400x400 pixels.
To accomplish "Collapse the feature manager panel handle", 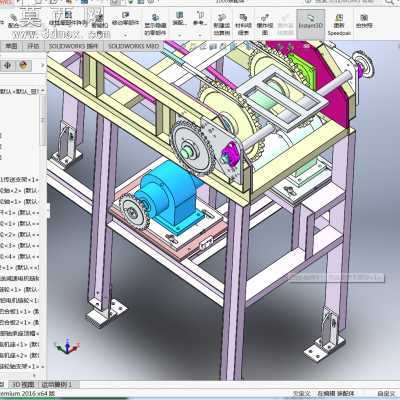I will pos(48,211).
